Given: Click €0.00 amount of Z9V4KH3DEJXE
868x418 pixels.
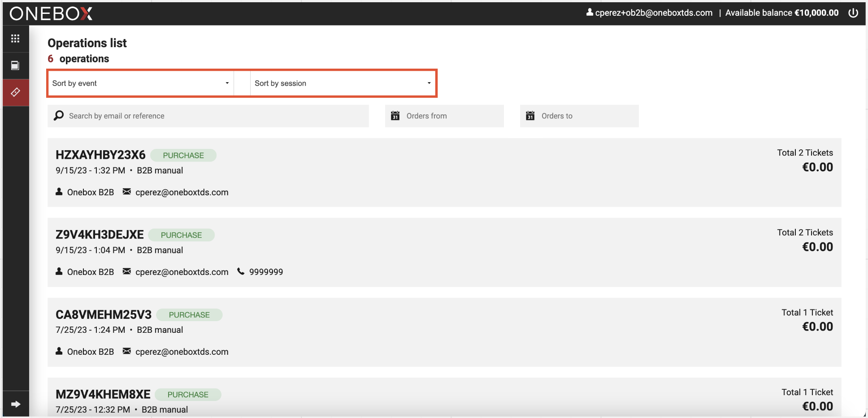Looking at the screenshot, I should 818,247.
